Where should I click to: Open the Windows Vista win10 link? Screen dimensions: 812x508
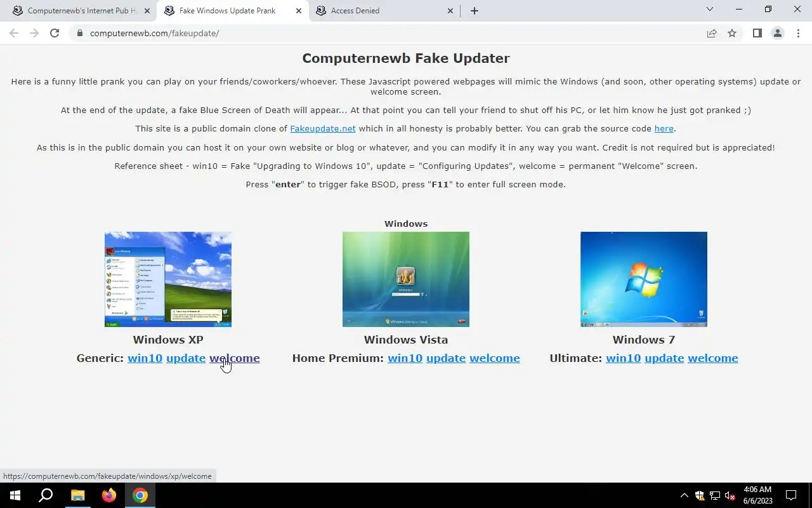(405, 358)
